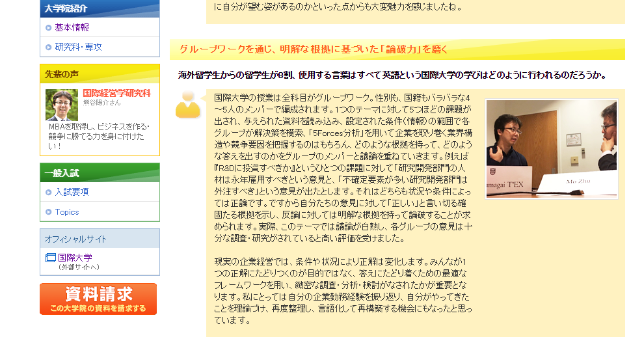The height and width of the screenshot is (337, 644).
Task: Click bullet icon beside 入試要項
Action: (x=49, y=193)
